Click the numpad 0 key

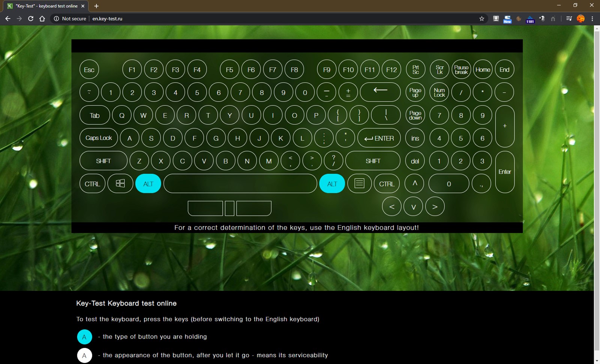[x=449, y=184]
